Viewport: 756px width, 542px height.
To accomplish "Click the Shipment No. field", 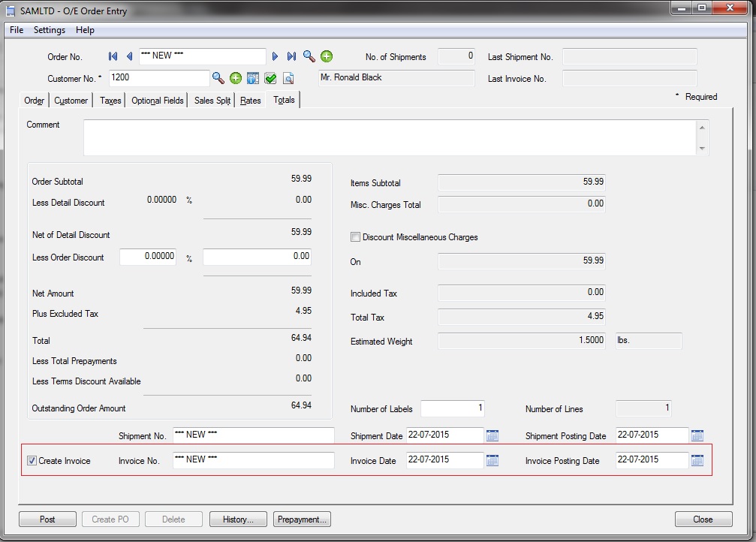I will click(254, 435).
